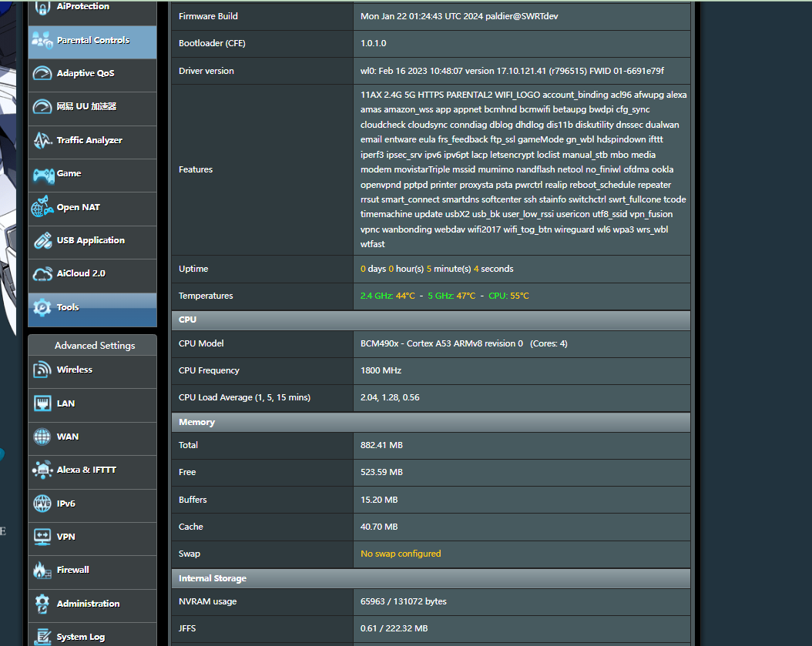
Task: Click the Game controller icon
Action: click(42, 174)
